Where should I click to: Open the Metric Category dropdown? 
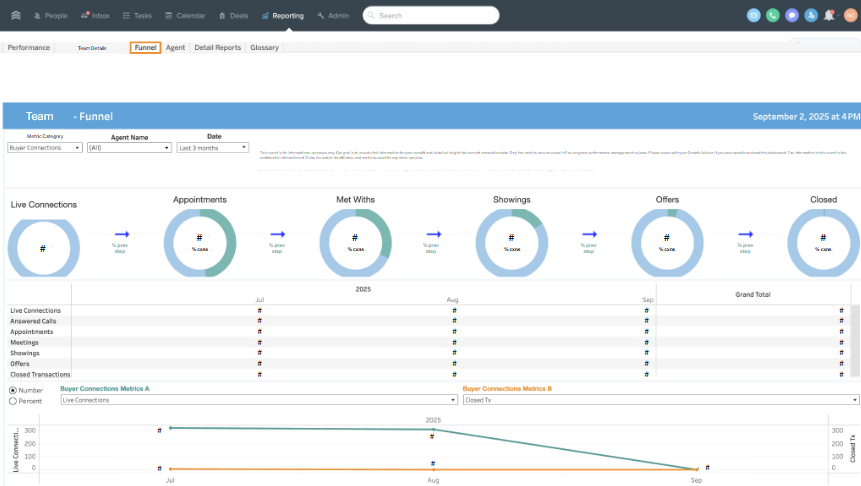pyautogui.click(x=45, y=148)
